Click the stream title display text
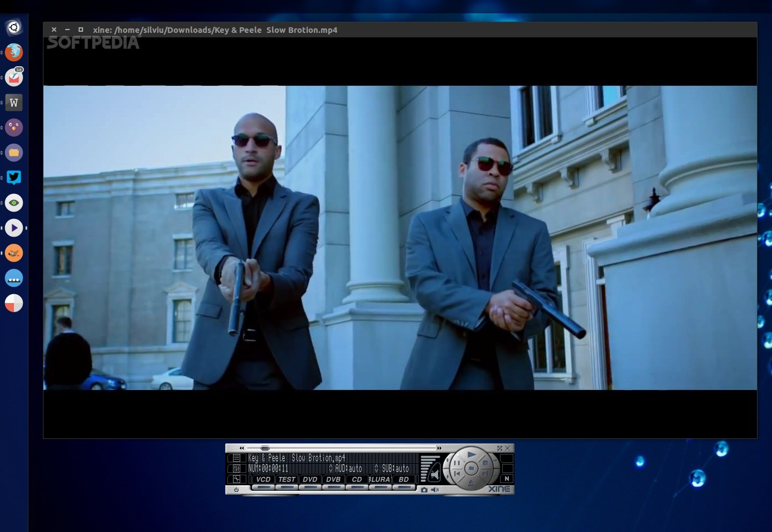The image size is (772, 532). tap(297, 458)
